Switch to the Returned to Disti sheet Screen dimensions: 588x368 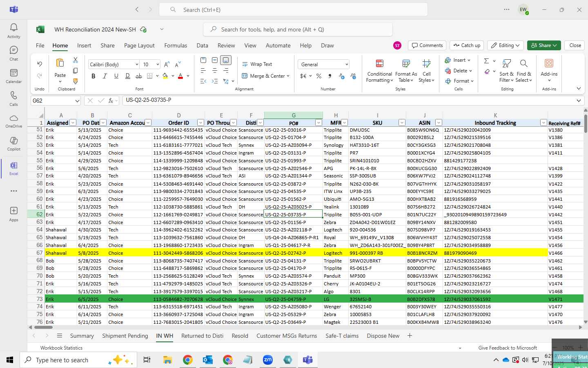tap(202, 336)
